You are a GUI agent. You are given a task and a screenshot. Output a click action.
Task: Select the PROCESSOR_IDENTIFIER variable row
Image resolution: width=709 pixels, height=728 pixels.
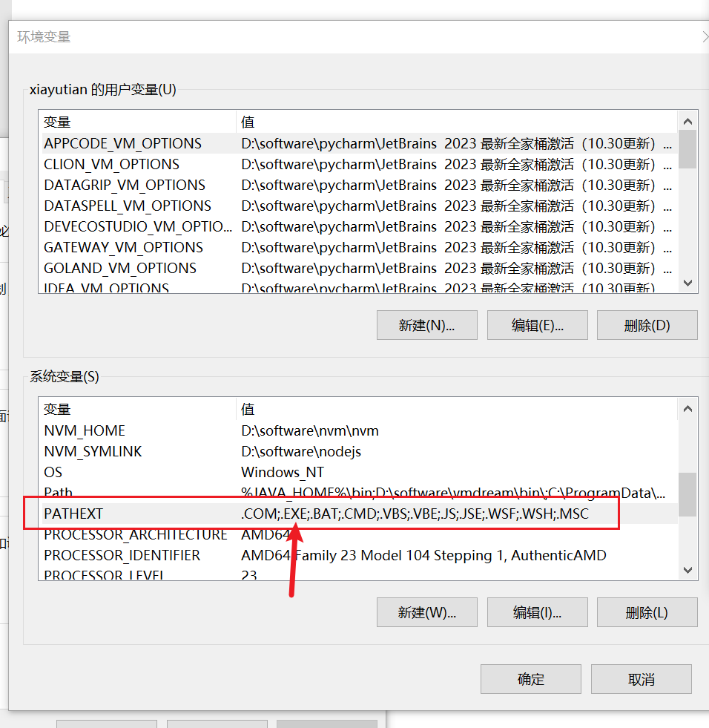[x=122, y=555]
